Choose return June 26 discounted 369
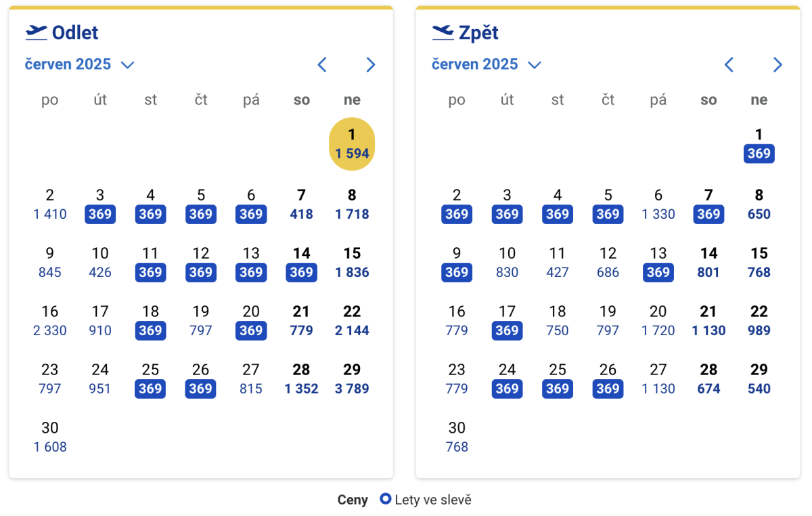 pyautogui.click(x=608, y=379)
